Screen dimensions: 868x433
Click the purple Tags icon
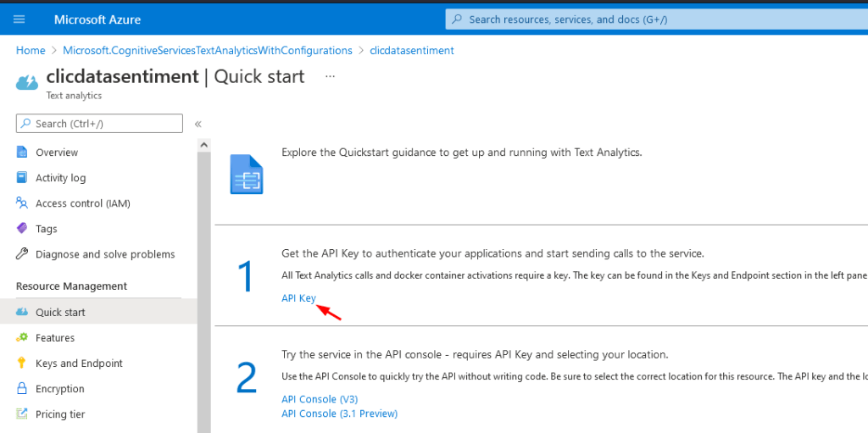[21, 228]
